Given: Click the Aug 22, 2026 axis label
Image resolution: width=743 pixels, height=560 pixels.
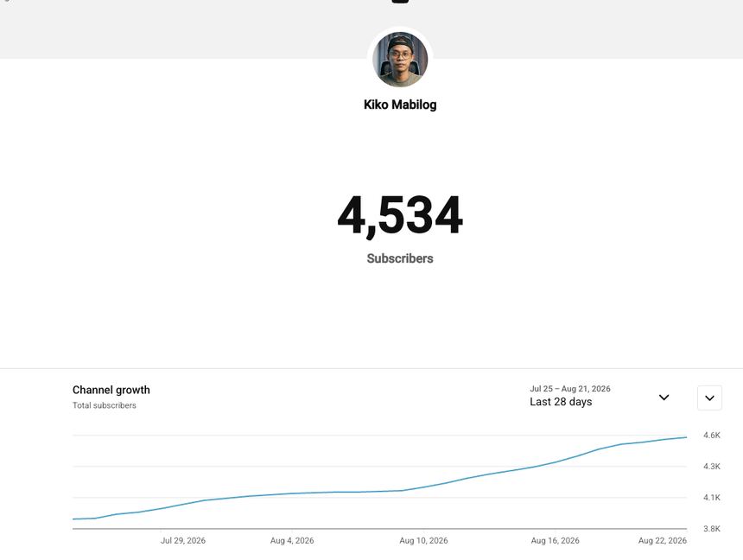Looking at the screenshot, I should click(663, 541).
